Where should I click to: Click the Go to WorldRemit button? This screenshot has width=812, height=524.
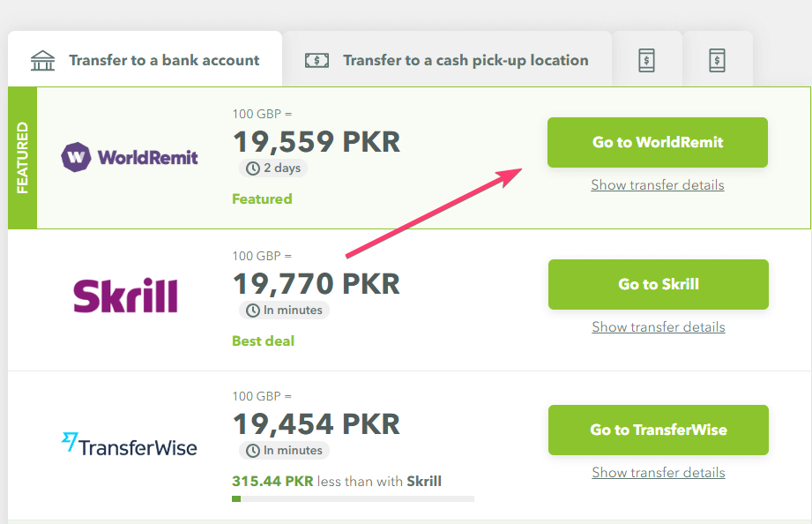point(657,142)
